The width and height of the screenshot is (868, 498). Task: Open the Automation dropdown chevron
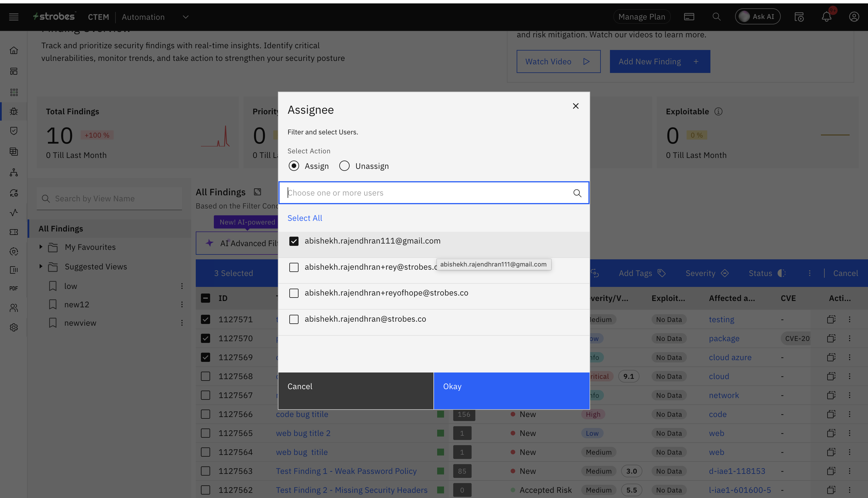coord(185,17)
